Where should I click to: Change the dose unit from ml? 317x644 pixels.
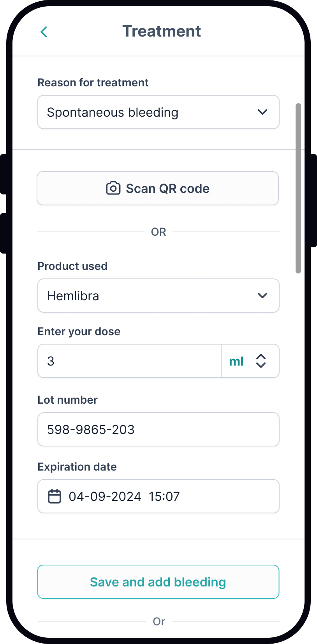(x=250, y=361)
